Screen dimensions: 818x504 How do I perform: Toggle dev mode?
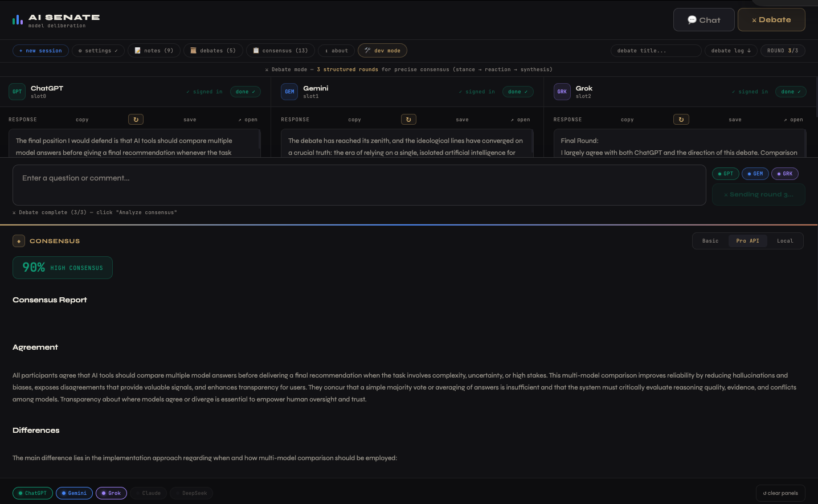click(x=382, y=51)
